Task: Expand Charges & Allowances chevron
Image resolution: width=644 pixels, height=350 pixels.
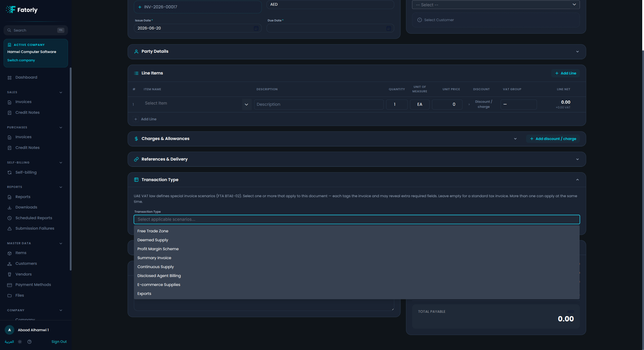Action: (x=515, y=139)
